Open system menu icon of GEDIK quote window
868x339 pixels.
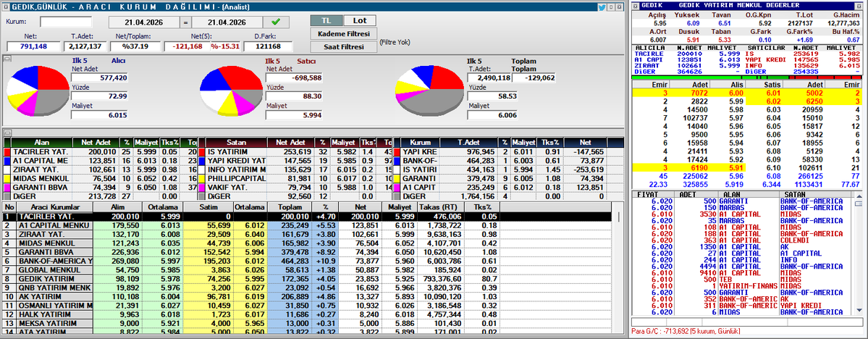tap(636, 5)
